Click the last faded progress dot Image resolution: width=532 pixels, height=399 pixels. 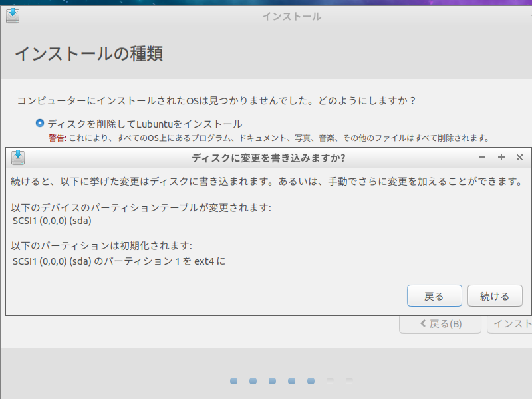click(x=350, y=380)
